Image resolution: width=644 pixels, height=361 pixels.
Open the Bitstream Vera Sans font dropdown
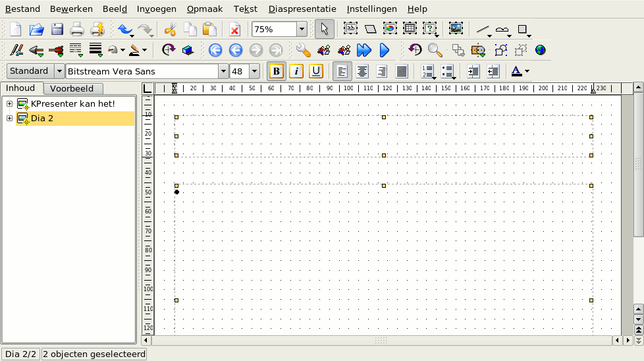click(x=223, y=71)
